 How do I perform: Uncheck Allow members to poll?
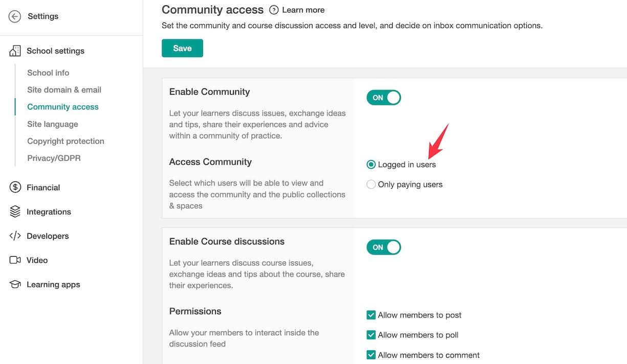[x=371, y=335]
